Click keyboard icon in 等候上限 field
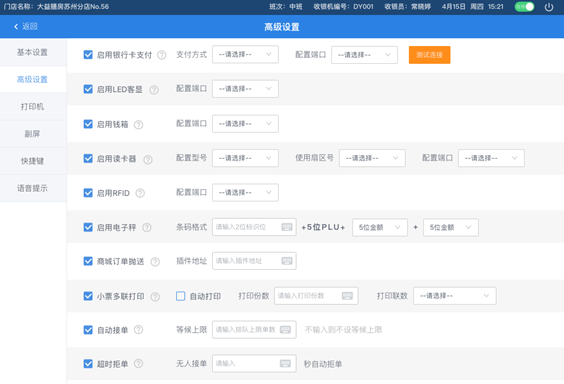564x384 pixels. pos(286,329)
